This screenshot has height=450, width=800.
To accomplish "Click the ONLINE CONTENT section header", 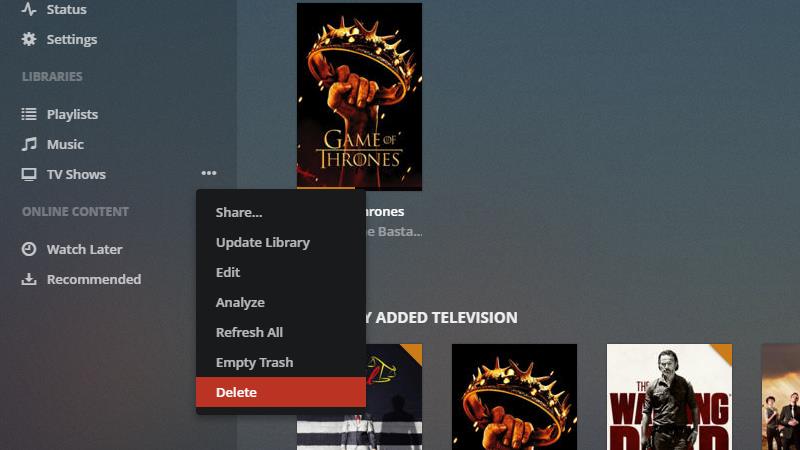I will coord(75,211).
